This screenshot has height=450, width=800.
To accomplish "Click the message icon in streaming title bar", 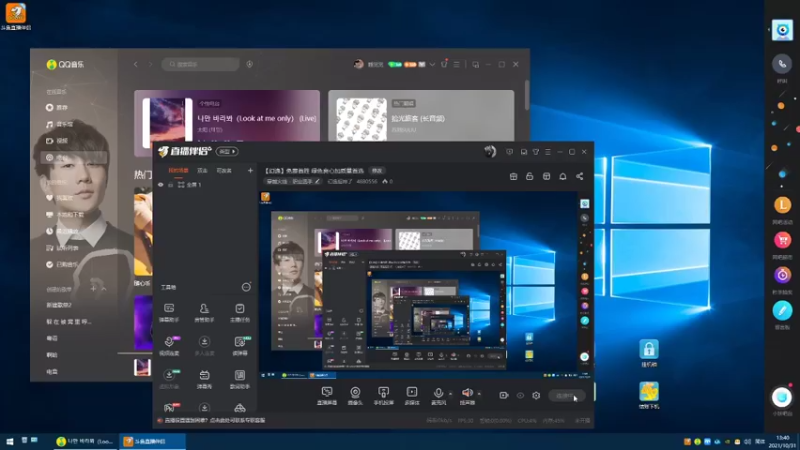I will pyautogui.click(x=523, y=152).
